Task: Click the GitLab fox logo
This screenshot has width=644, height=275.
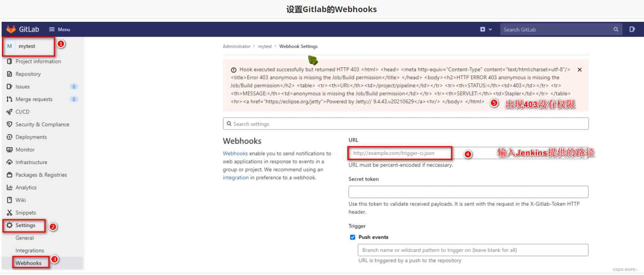Action: (x=11, y=29)
